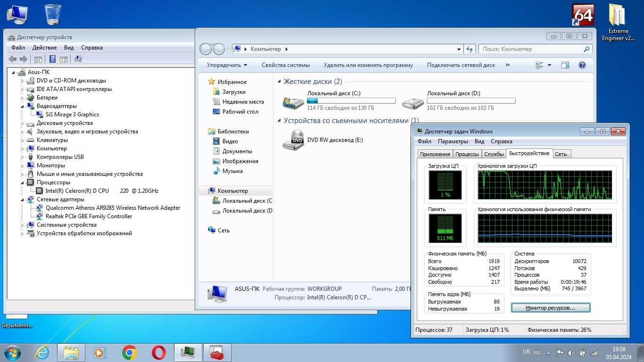
Task: Click the Монитор ресурсов button
Action: (x=551, y=308)
